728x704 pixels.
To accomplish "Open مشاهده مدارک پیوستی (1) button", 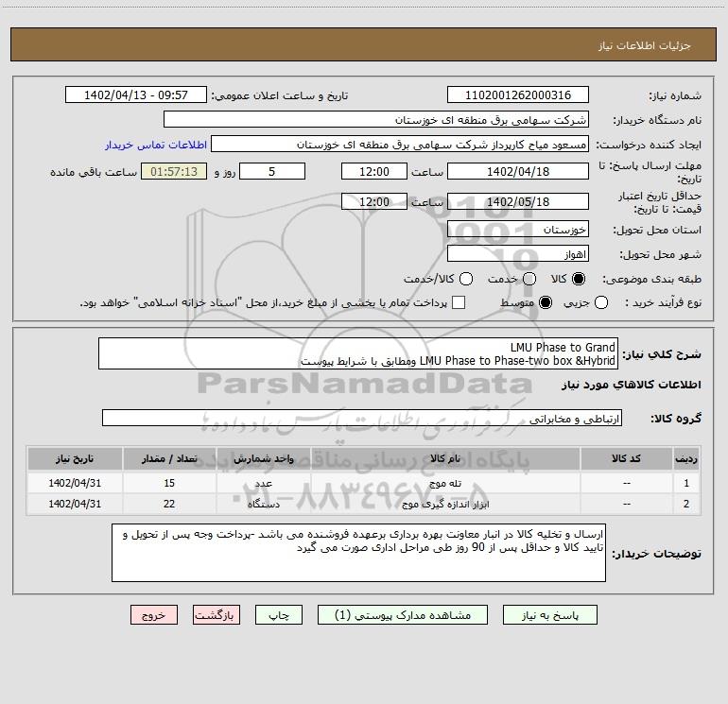I will tap(403, 615).
